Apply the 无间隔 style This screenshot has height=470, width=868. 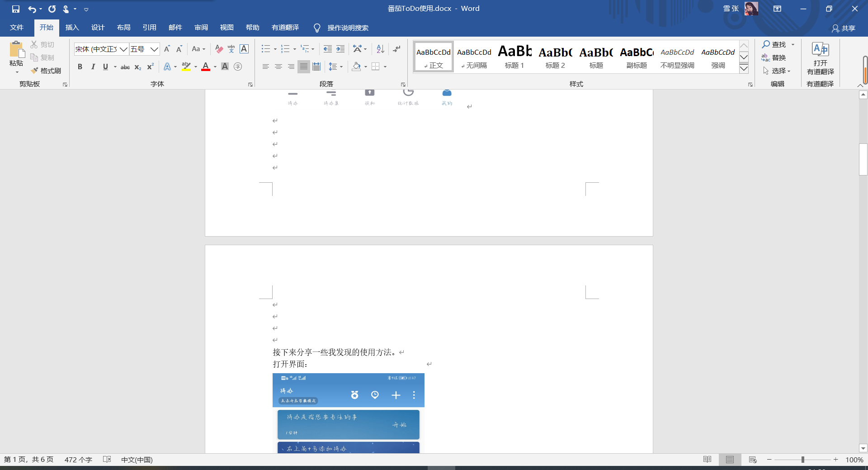pyautogui.click(x=474, y=56)
